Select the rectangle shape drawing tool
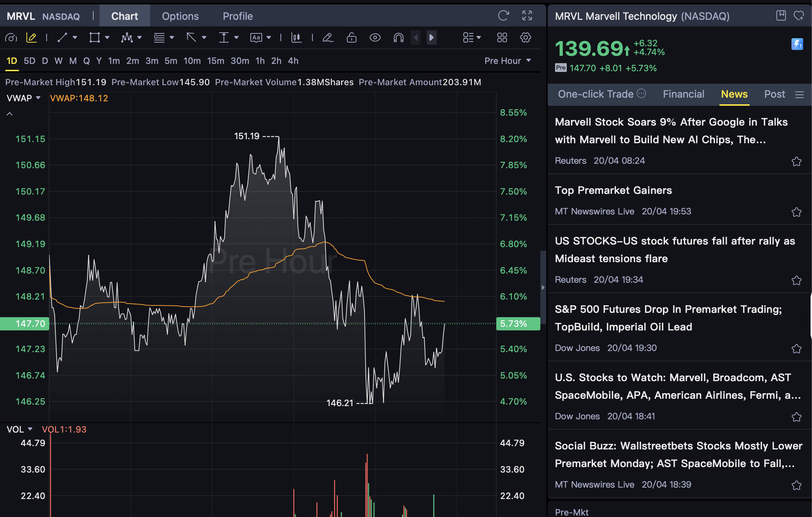Screen dimensions: 812x517 click(x=94, y=37)
